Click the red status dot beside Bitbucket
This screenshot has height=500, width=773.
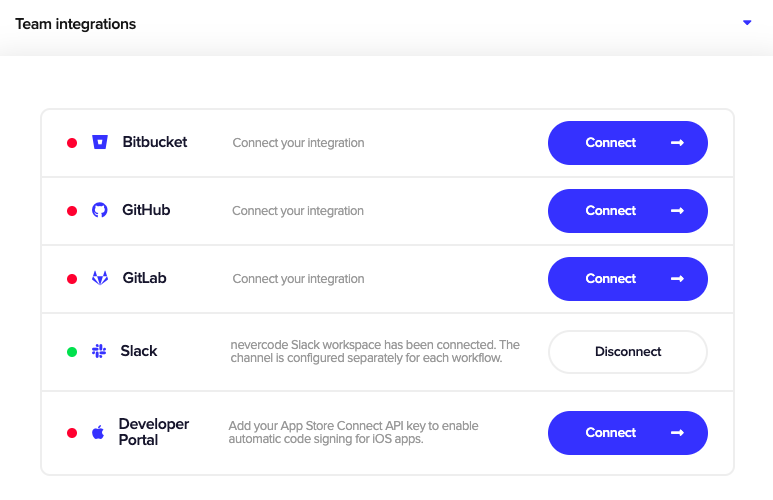click(x=72, y=143)
